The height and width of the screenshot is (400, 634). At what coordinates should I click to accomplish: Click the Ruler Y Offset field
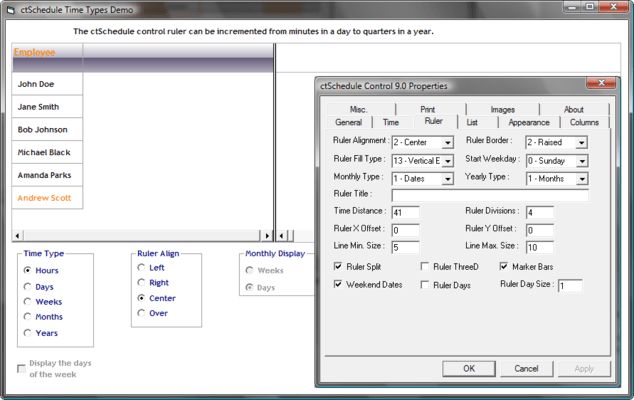point(540,230)
